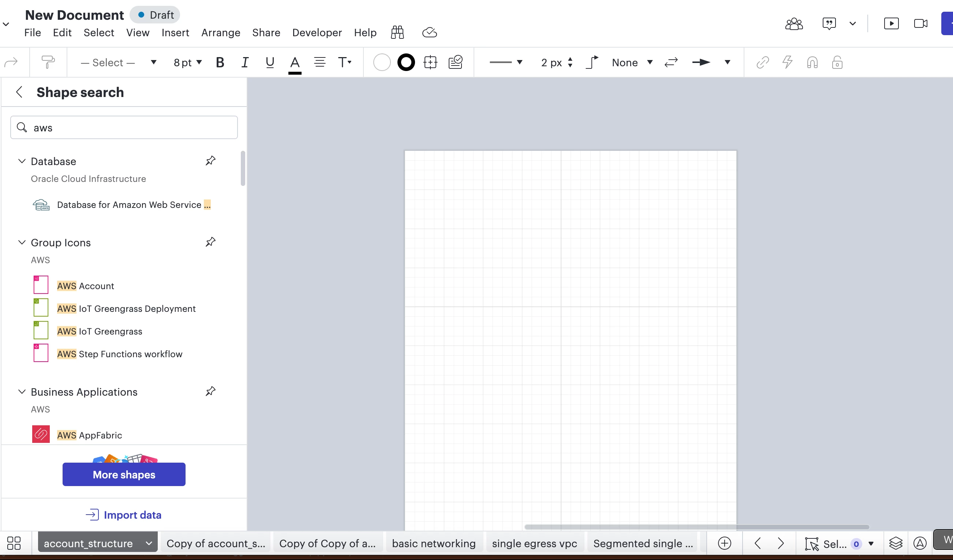
Task: Open the Select menu
Action: 99,33
